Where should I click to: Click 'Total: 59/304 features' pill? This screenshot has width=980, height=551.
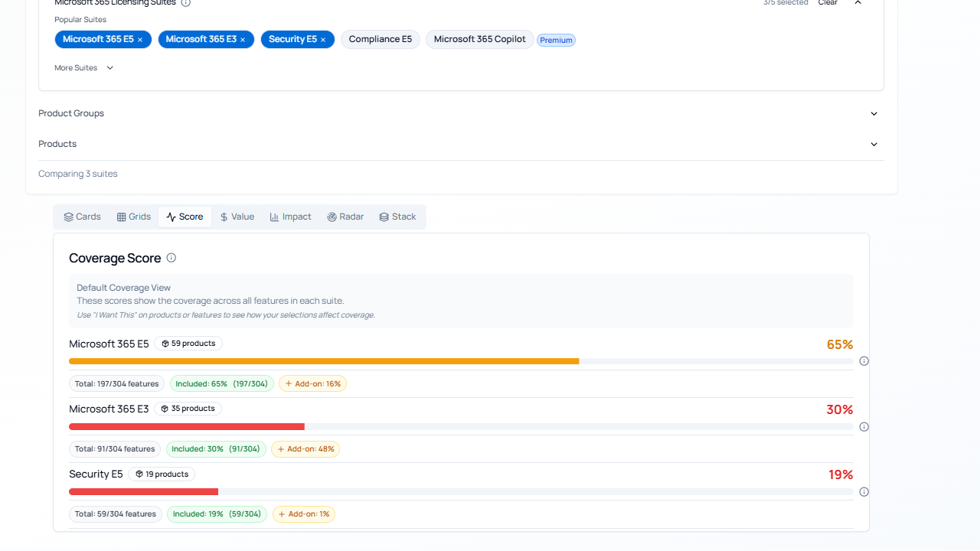[x=116, y=514]
